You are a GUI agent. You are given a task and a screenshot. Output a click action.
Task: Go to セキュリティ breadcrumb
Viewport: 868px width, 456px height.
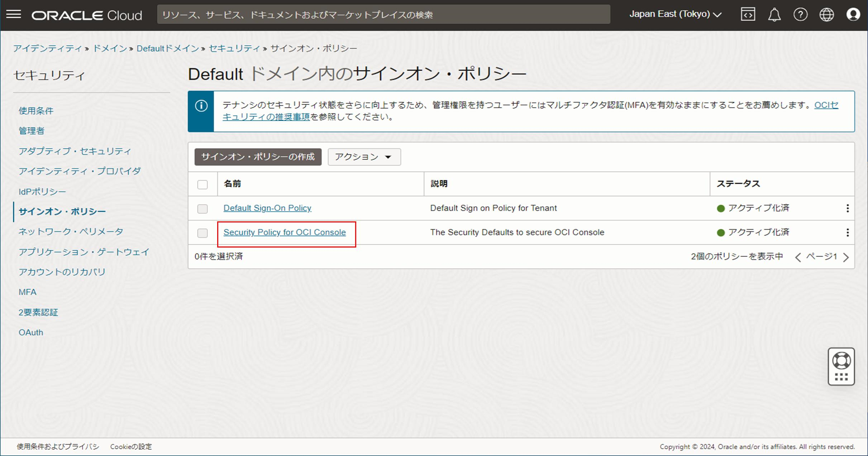point(234,48)
